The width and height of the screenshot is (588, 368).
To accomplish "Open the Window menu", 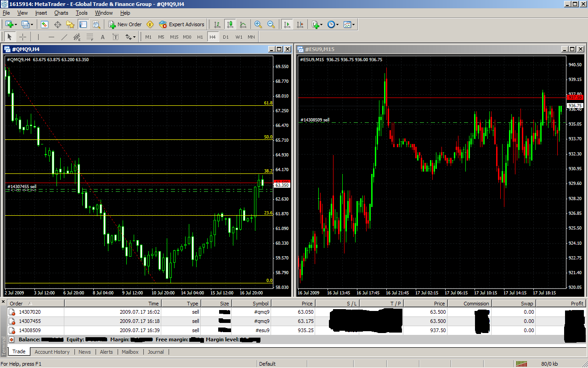I will coord(104,13).
